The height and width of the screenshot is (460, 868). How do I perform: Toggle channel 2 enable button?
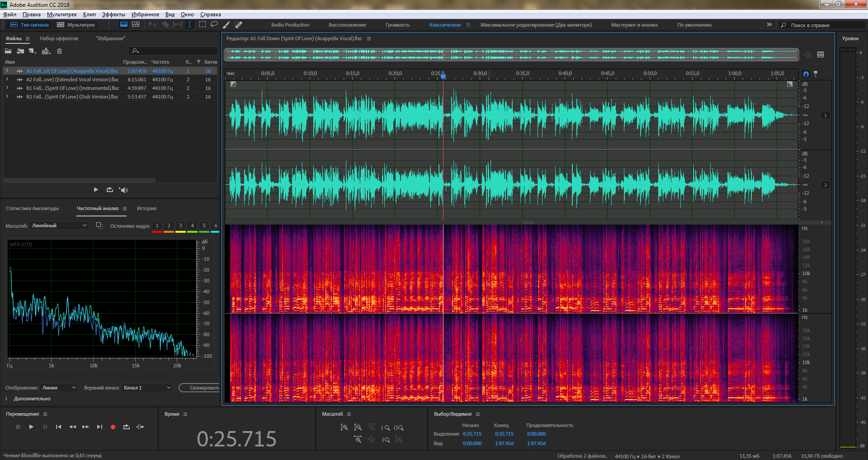tap(825, 185)
